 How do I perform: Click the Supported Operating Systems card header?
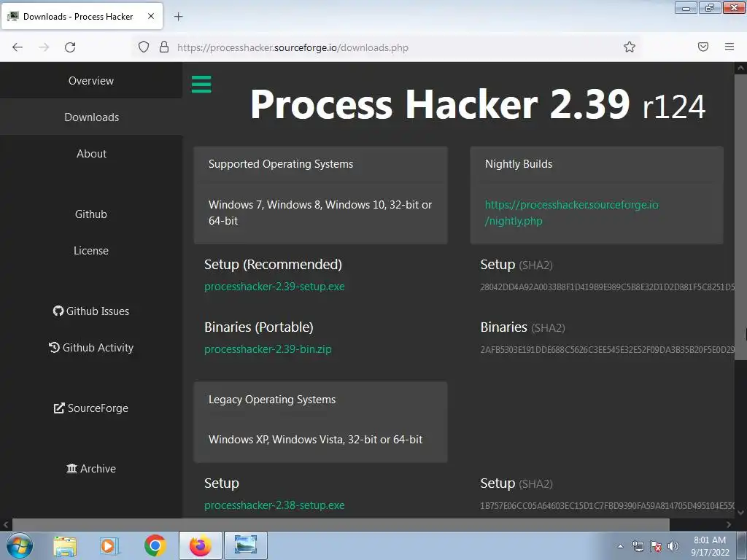(x=281, y=164)
